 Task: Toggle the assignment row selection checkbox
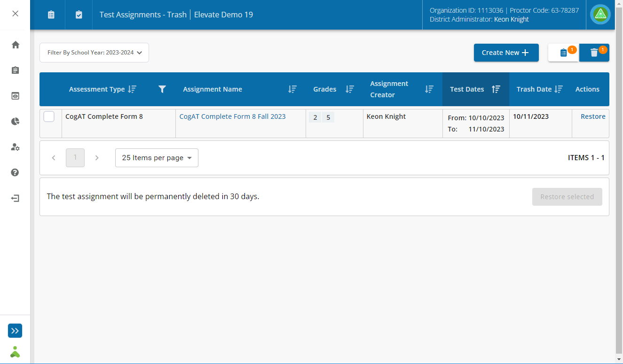[49, 116]
